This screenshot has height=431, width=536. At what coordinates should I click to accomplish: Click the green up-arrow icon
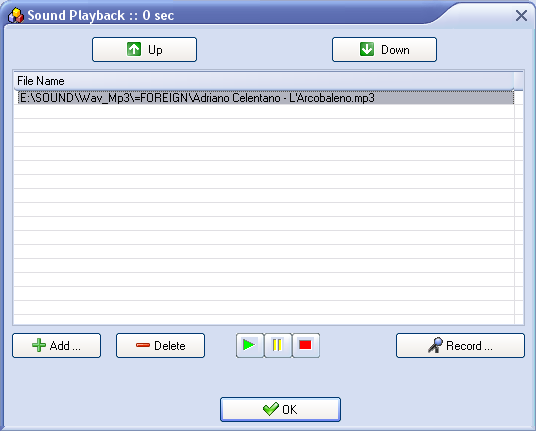[134, 49]
